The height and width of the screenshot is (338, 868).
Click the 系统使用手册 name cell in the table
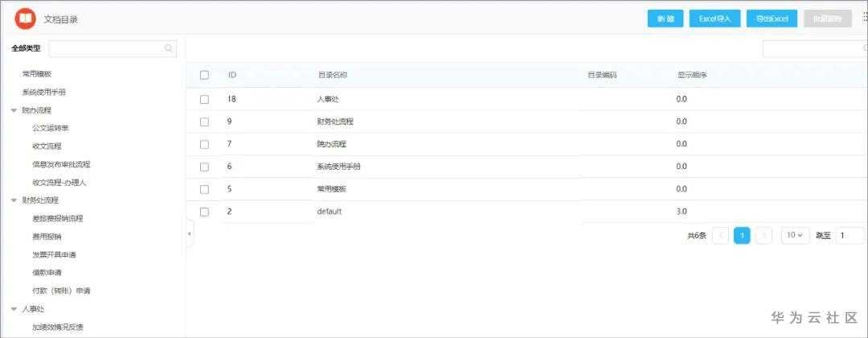tap(338, 167)
